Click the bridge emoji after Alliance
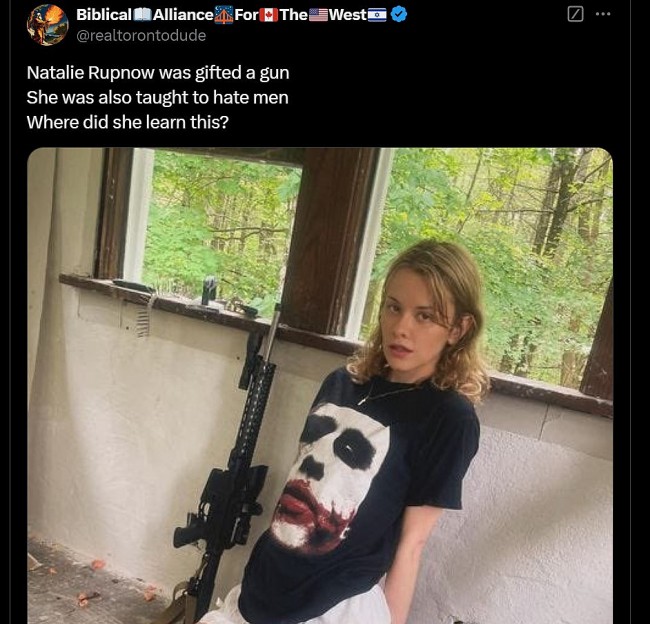Image resolution: width=650 pixels, height=624 pixels. tap(224, 15)
